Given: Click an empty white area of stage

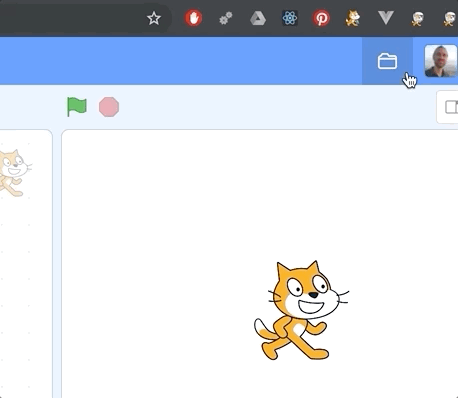Looking at the screenshot, I should (167, 217).
